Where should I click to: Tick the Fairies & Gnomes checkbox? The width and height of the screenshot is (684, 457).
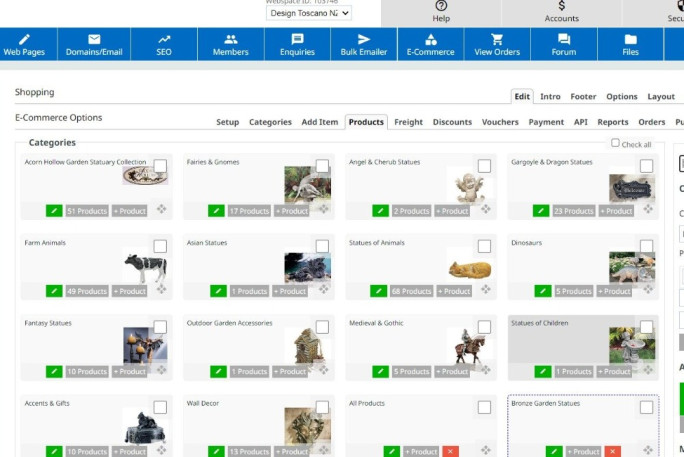coord(322,166)
